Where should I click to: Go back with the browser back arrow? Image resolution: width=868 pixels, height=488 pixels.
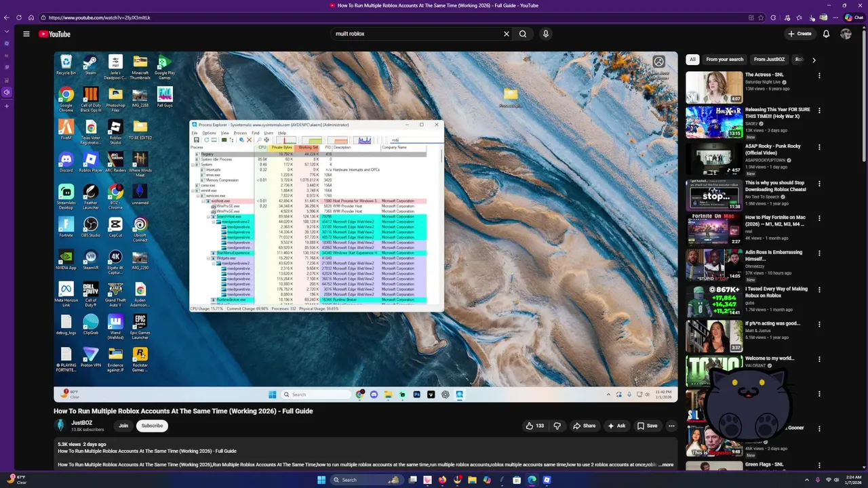click(x=7, y=18)
